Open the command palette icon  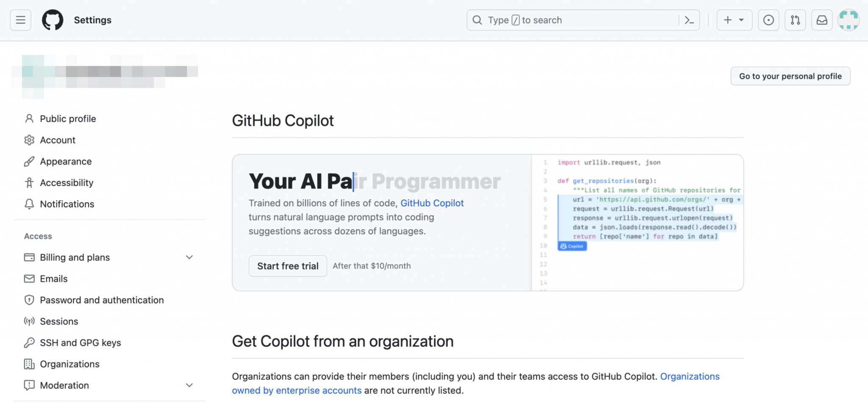[689, 20]
